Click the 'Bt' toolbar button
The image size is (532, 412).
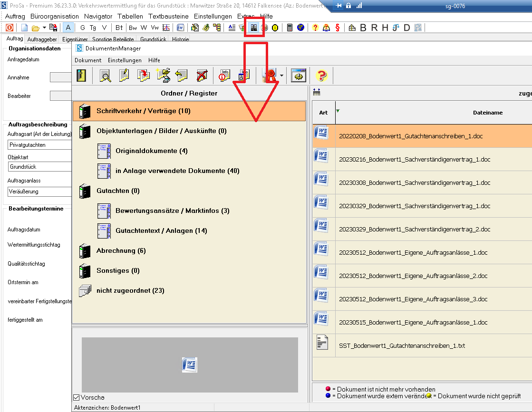[119, 28]
